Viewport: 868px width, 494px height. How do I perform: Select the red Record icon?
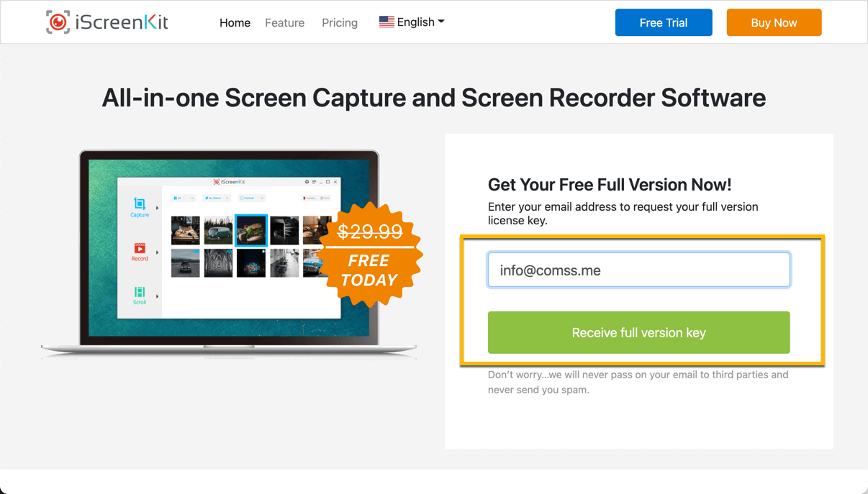[x=140, y=248]
